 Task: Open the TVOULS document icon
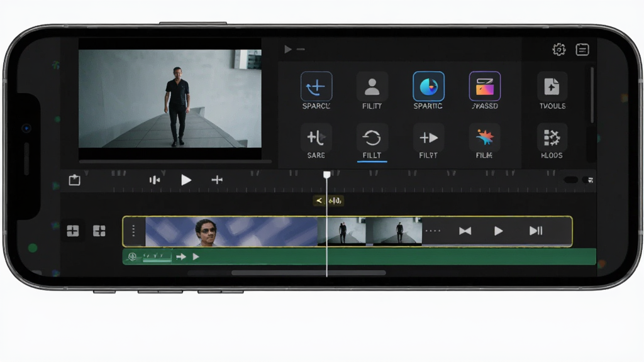click(x=552, y=86)
